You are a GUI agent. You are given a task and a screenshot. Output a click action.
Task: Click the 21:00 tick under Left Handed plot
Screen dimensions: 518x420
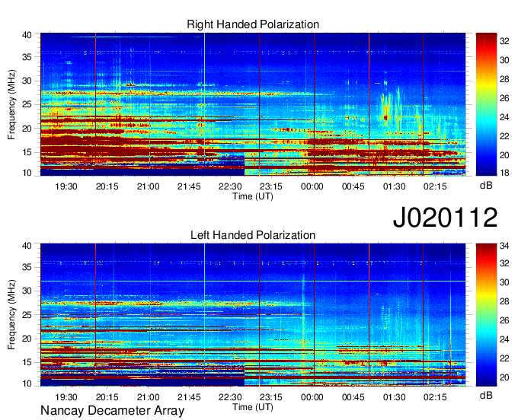pyautogui.click(x=148, y=397)
